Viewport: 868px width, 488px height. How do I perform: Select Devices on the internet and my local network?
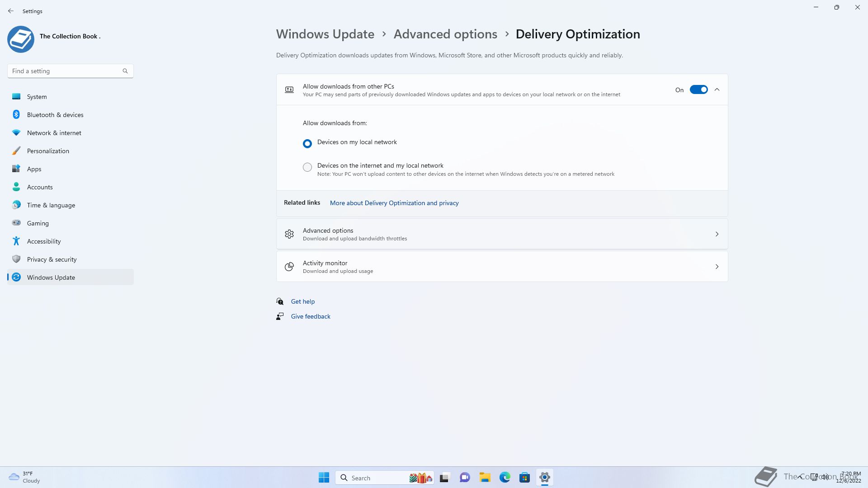pos(307,167)
